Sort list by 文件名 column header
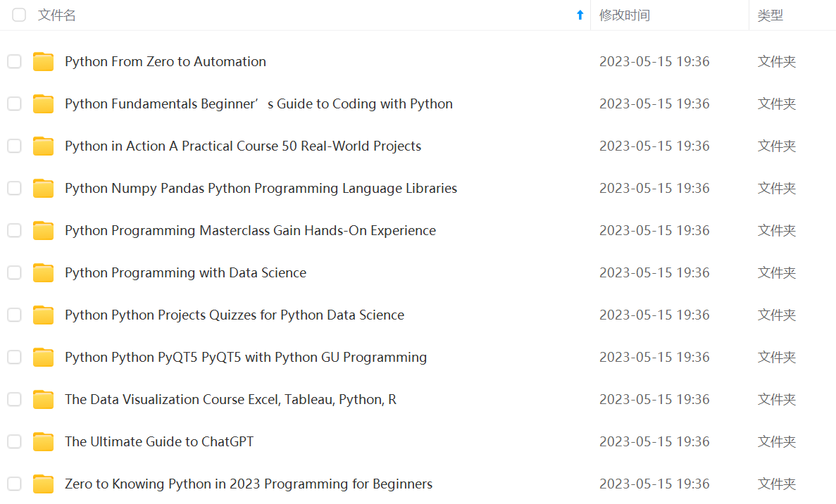Image resolution: width=836 pixels, height=504 pixels. coord(57,15)
